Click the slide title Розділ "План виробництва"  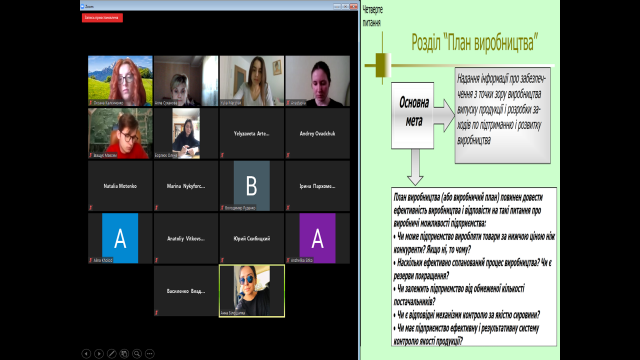pos(474,43)
